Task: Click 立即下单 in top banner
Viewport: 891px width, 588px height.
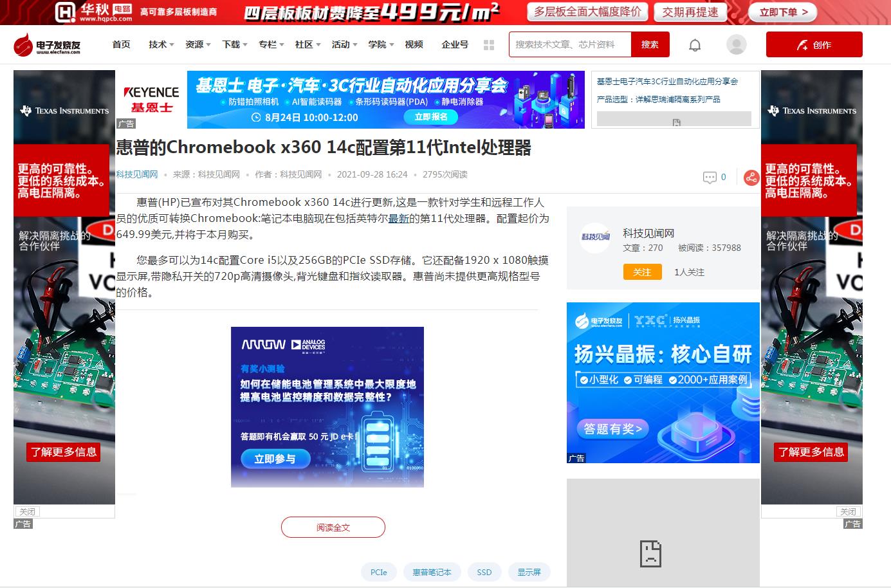Action: coord(783,12)
